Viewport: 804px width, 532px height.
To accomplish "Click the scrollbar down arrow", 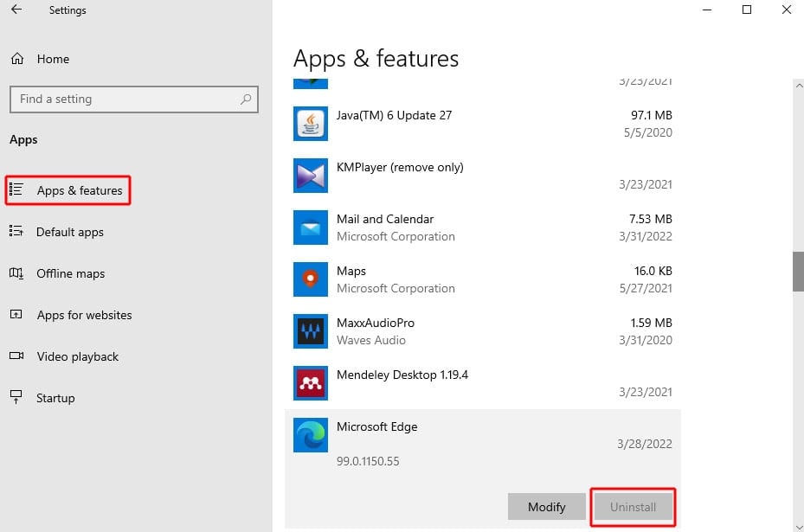I will (x=798, y=526).
